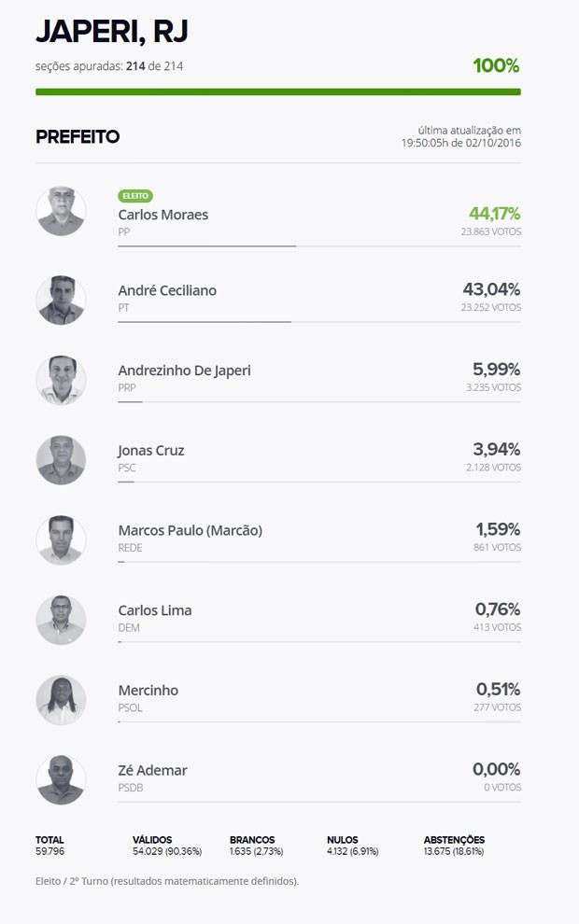Click the ABSTENÇÕES statistic
This screenshot has width=579, height=924.
(454, 846)
